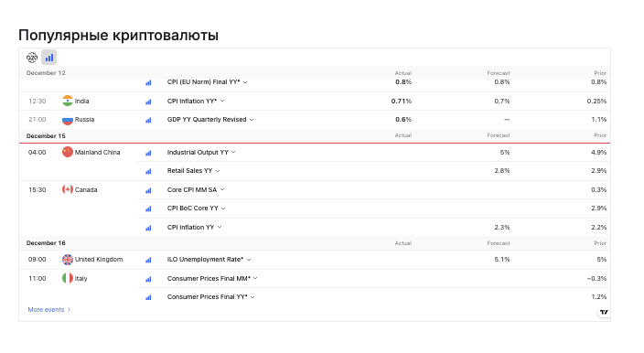The width and height of the screenshot is (644, 353).
Task: Click the December 16 date header
Action: click(x=46, y=243)
